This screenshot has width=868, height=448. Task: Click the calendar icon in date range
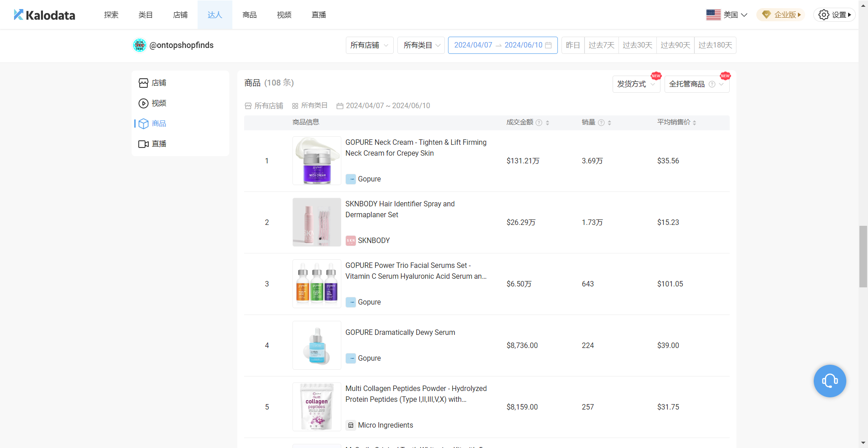coord(548,45)
